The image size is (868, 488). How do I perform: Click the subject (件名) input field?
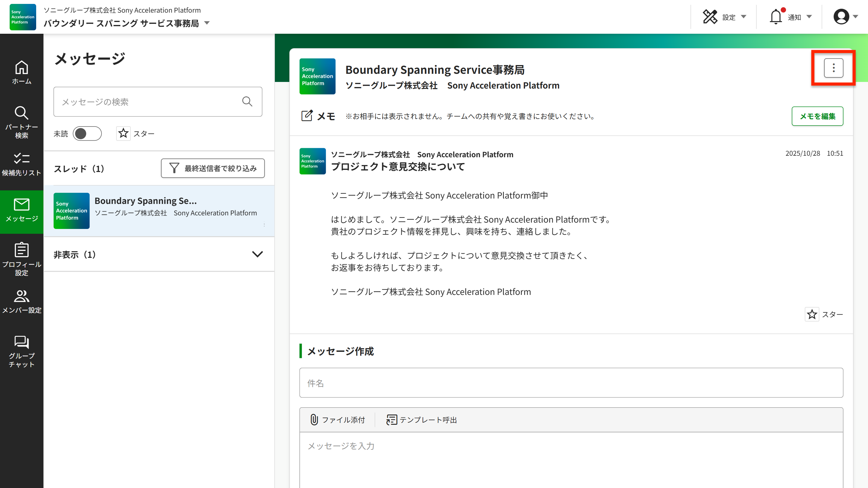click(571, 383)
